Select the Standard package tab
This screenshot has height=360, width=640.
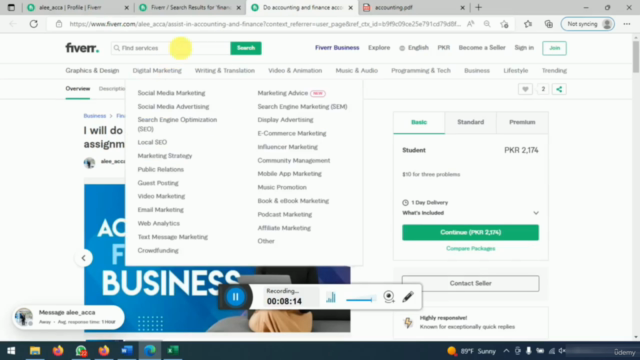click(x=471, y=122)
